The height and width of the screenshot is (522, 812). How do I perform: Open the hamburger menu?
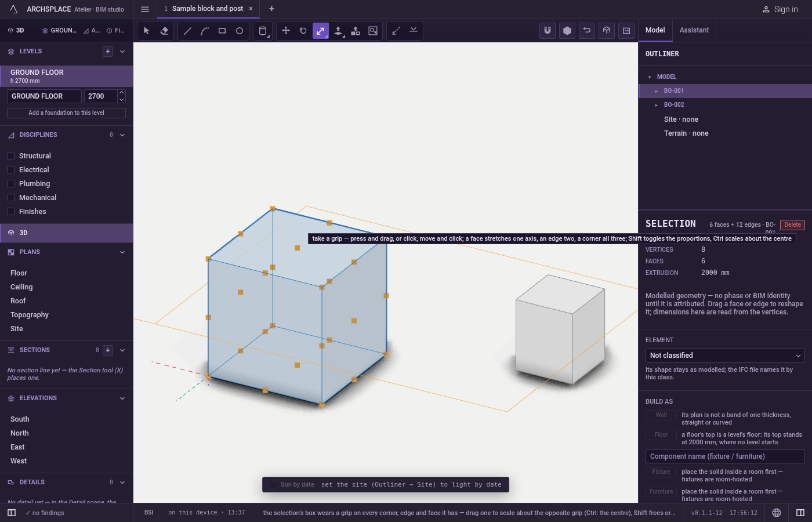(145, 9)
